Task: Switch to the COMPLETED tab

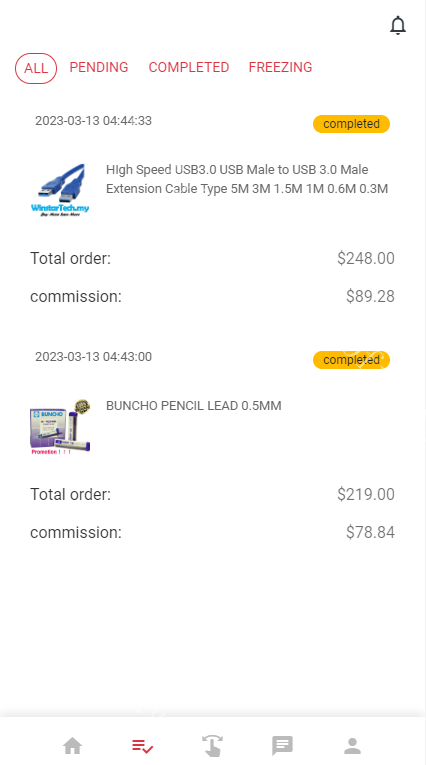Action: (x=189, y=67)
